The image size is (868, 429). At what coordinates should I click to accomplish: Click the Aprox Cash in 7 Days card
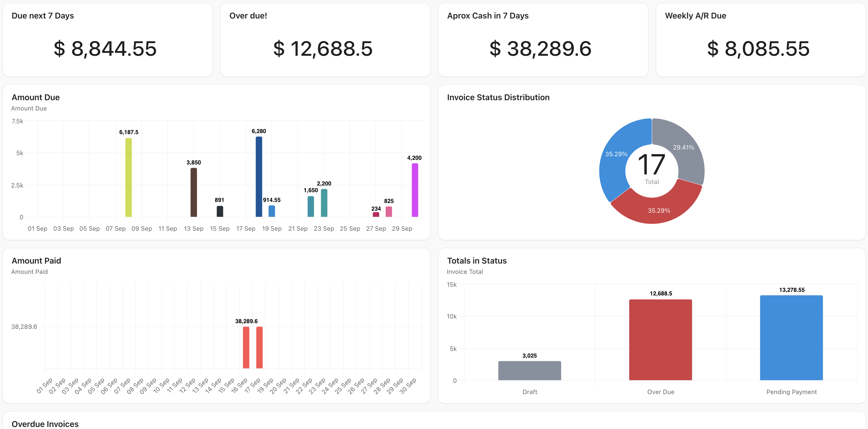point(543,40)
